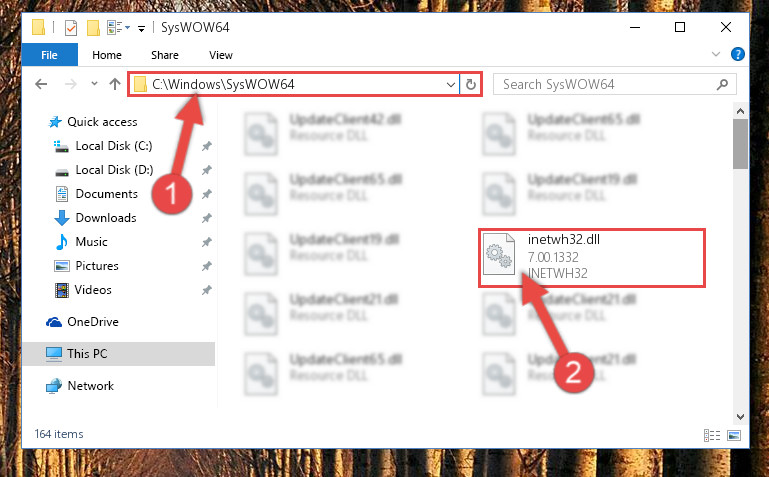Viewport: 769px width, 477px height.
Task: Click the vertical scrollbar down arrow
Action: [x=741, y=417]
